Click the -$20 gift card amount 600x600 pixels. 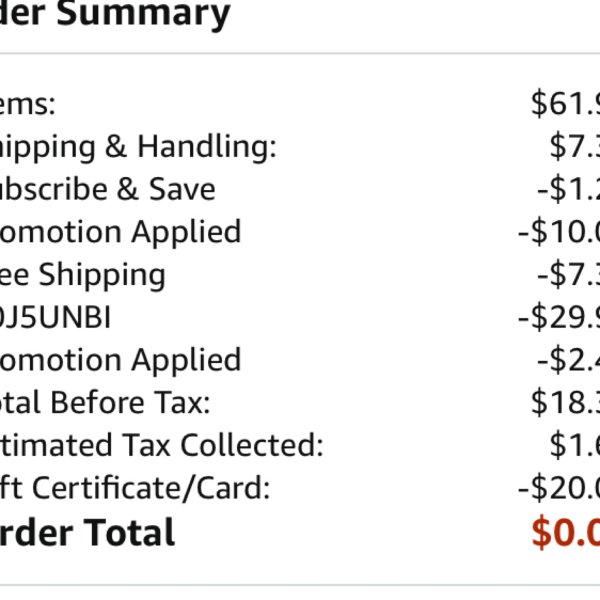(x=559, y=489)
